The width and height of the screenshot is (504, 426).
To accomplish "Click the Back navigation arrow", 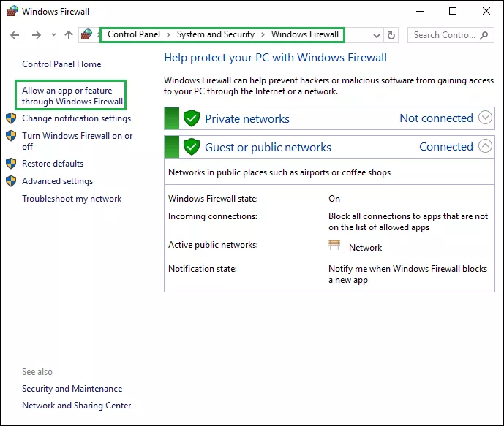I will tap(15, 35).
